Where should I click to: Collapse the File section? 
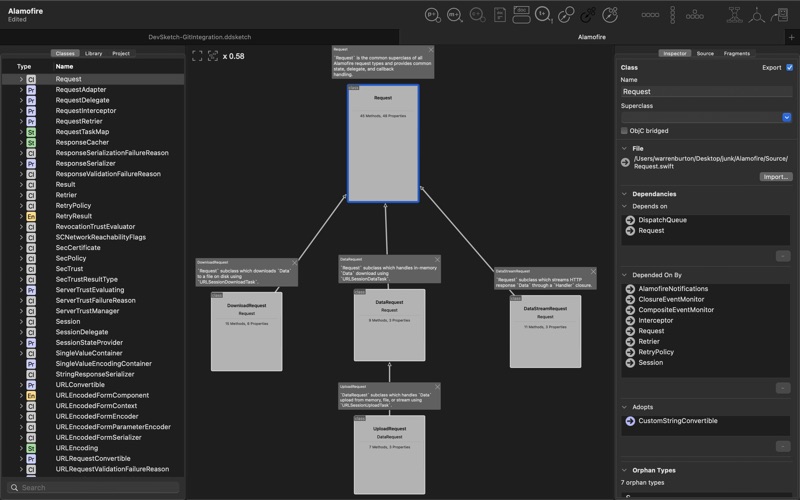pos(624,148)
